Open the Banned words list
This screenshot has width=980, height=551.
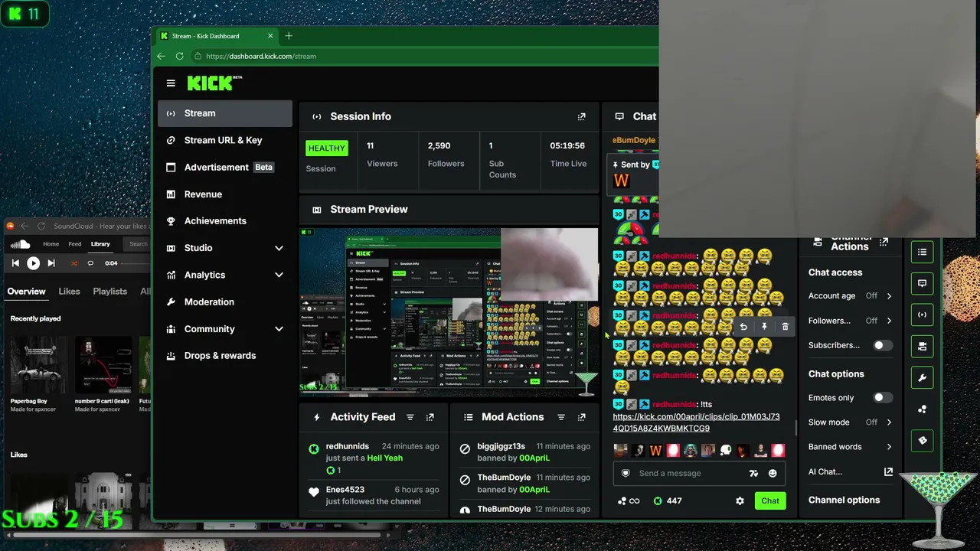(851, 447)
